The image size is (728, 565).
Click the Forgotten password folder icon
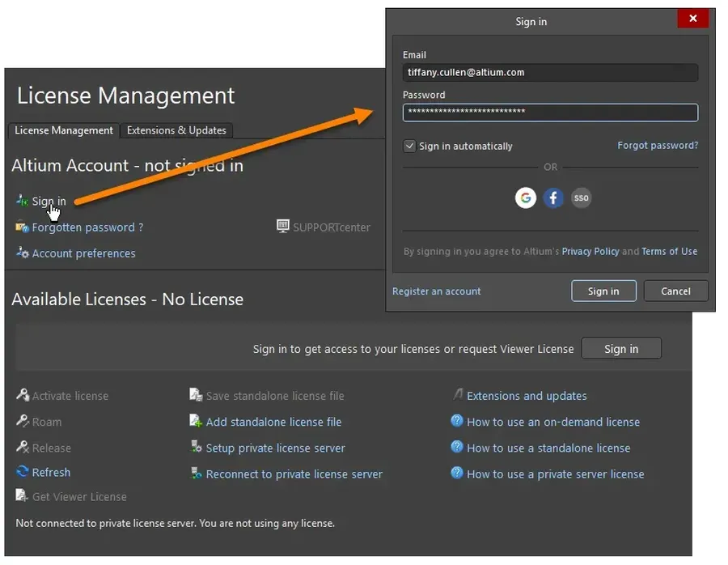(22, 227)
